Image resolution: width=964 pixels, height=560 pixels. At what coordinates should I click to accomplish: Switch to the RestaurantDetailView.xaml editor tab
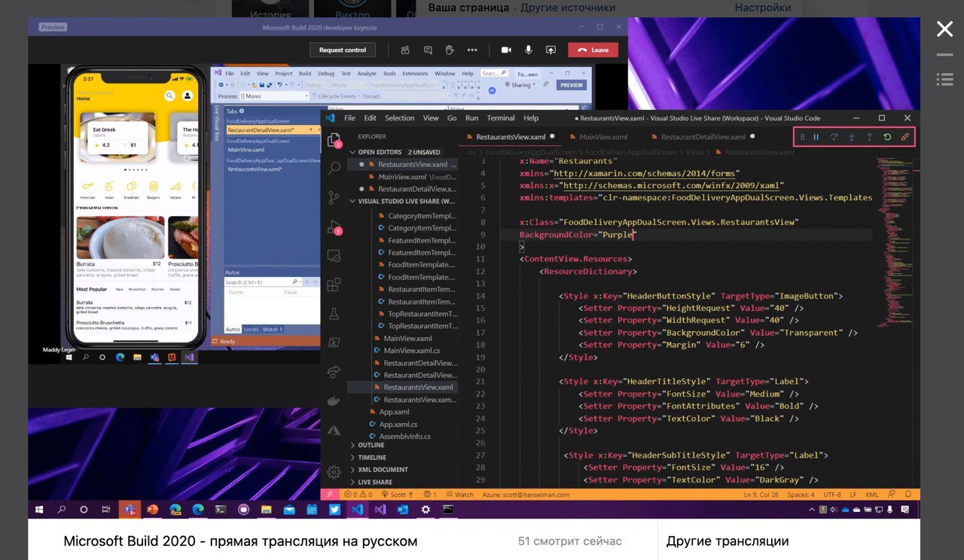point(703,137)
